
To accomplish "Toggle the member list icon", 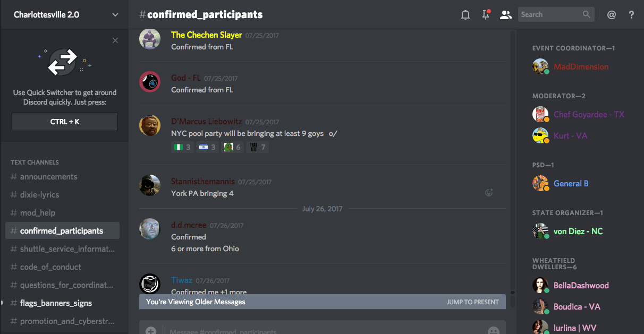I will [505, 15].
